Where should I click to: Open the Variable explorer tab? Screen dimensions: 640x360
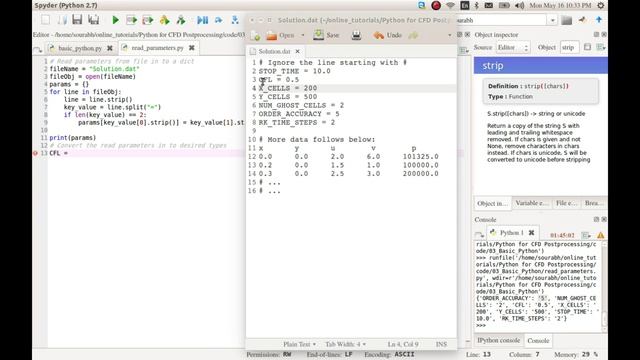coord(531,203)
